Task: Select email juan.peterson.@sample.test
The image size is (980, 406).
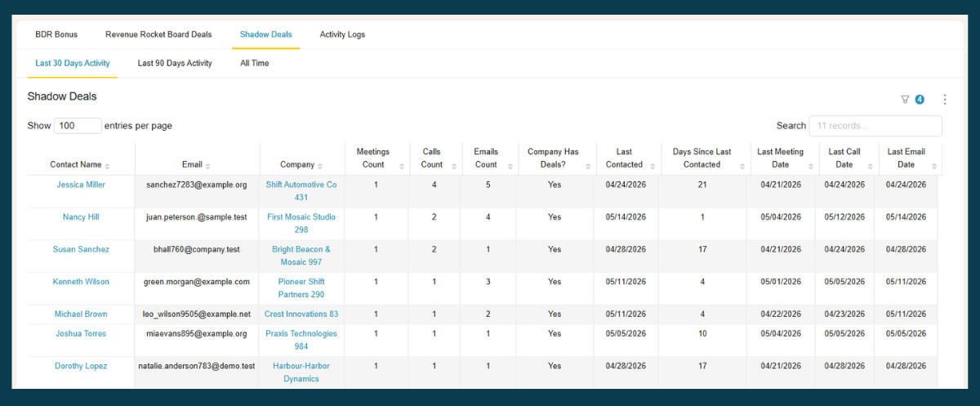Action: [197, 217]
